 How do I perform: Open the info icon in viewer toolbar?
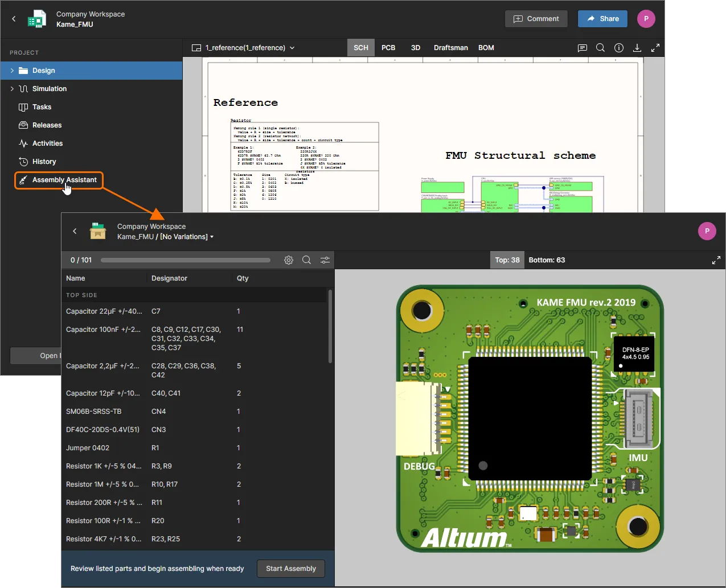[x=619, y=48]
